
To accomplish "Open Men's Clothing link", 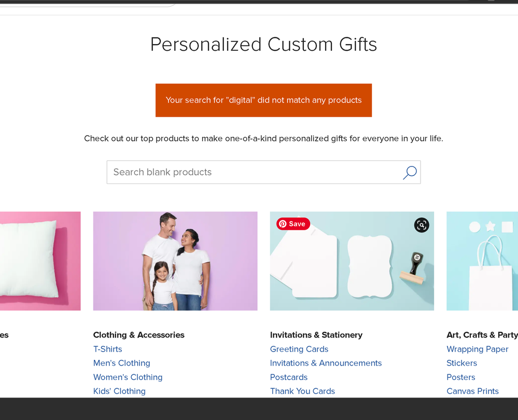I will (x=121, y=363).
